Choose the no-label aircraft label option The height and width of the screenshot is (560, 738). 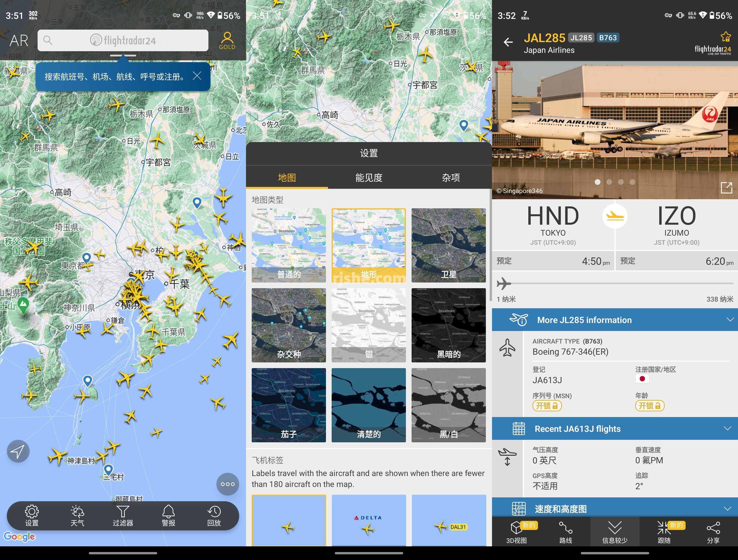click(289, 520)
